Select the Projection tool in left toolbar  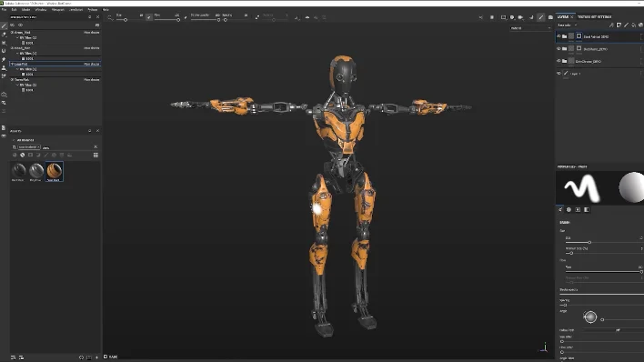pyautogui.click(x=4, y=43)
